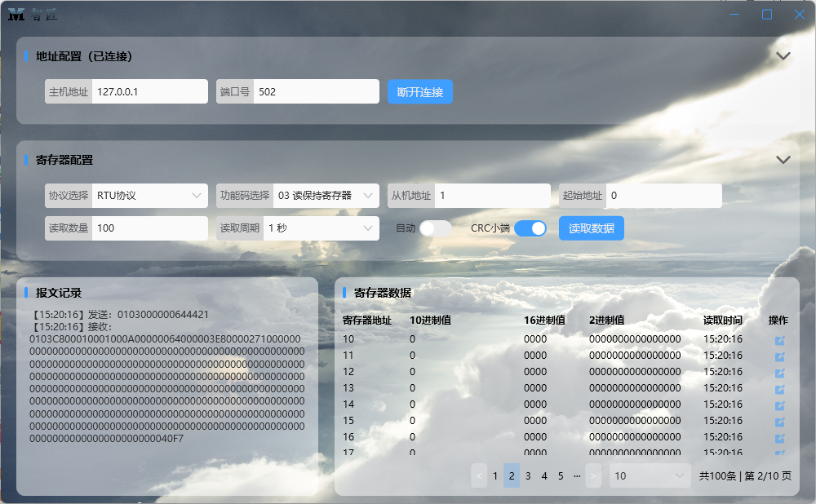The height and width of the screenshot is (504, 816).
Task: Open the 读取周期 read cycle dropdown
Action: tap(322, 228)
